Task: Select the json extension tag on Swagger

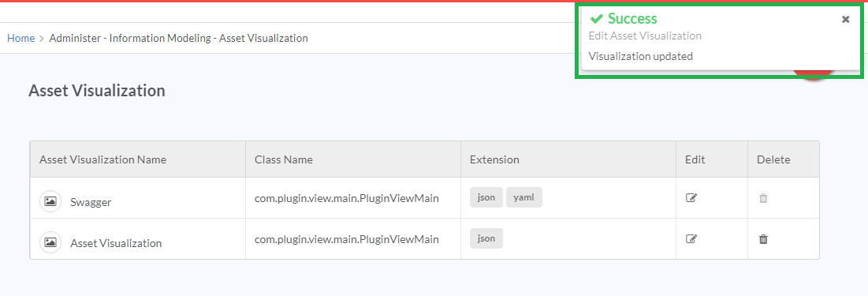Action: pyautogui.click(x=486, y=197)
